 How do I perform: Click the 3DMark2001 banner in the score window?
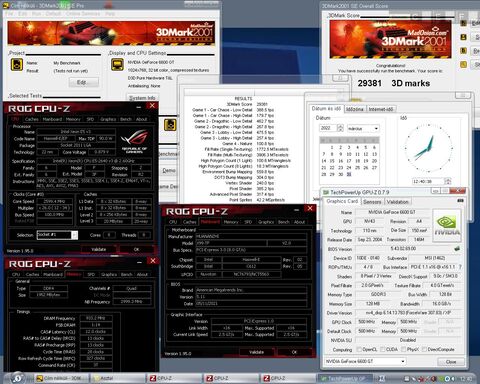pos(390,39)
